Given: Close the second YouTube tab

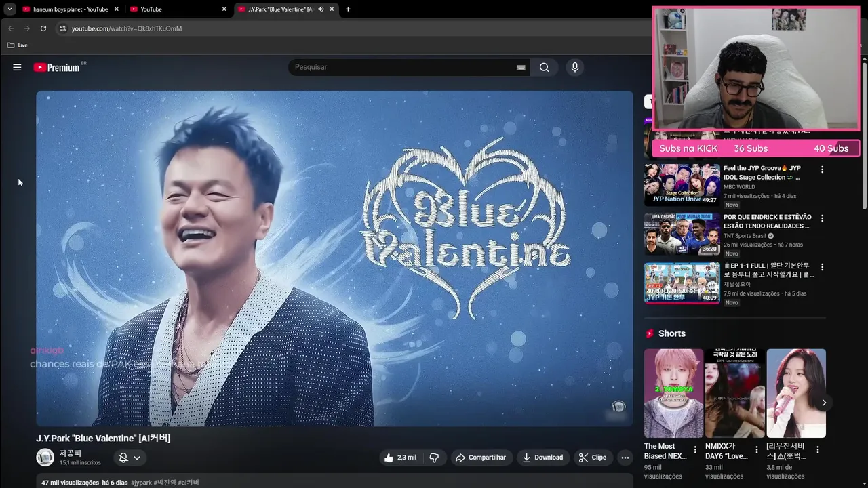Looking at the screenshot, I should click(x=224, y=9).
